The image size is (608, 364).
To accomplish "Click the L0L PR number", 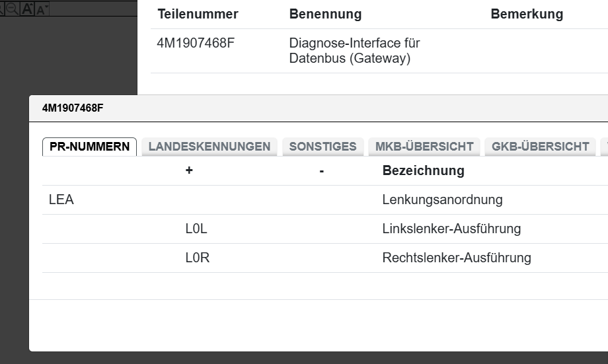I will (196, 229).
